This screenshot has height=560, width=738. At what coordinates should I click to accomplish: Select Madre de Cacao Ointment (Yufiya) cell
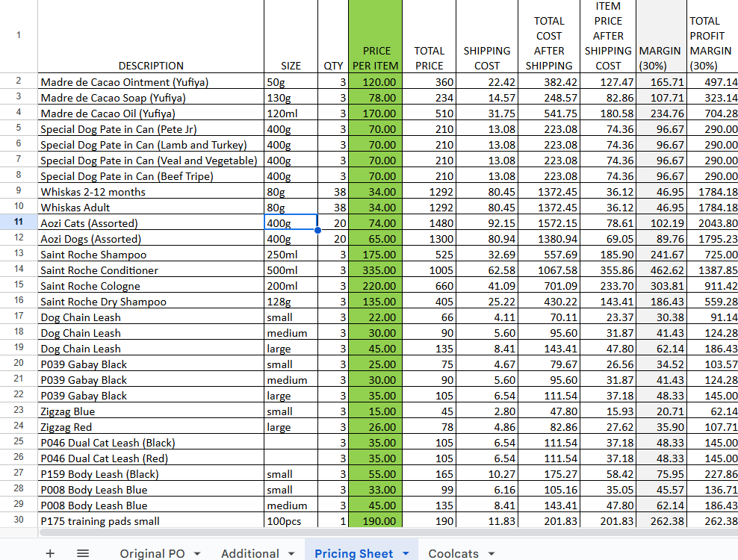[151, 82]
